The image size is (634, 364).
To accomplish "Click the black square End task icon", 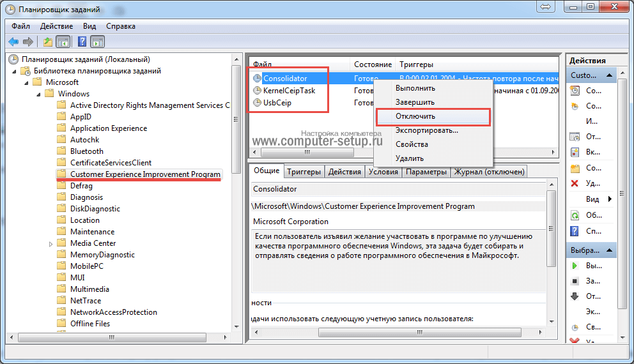I will 575,280.
